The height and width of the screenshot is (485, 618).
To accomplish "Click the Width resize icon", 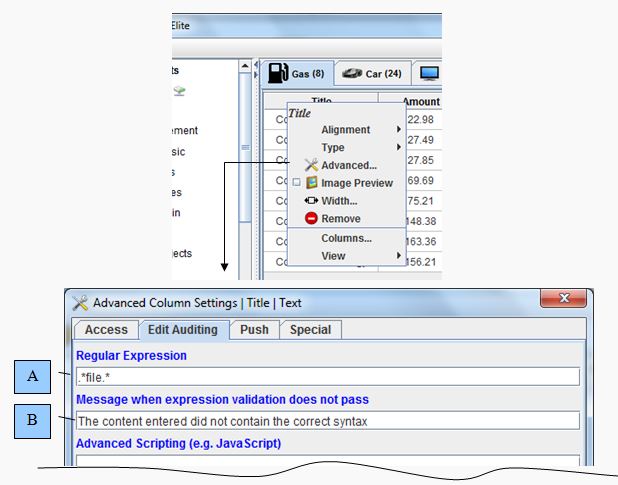I will coord(311,201).
